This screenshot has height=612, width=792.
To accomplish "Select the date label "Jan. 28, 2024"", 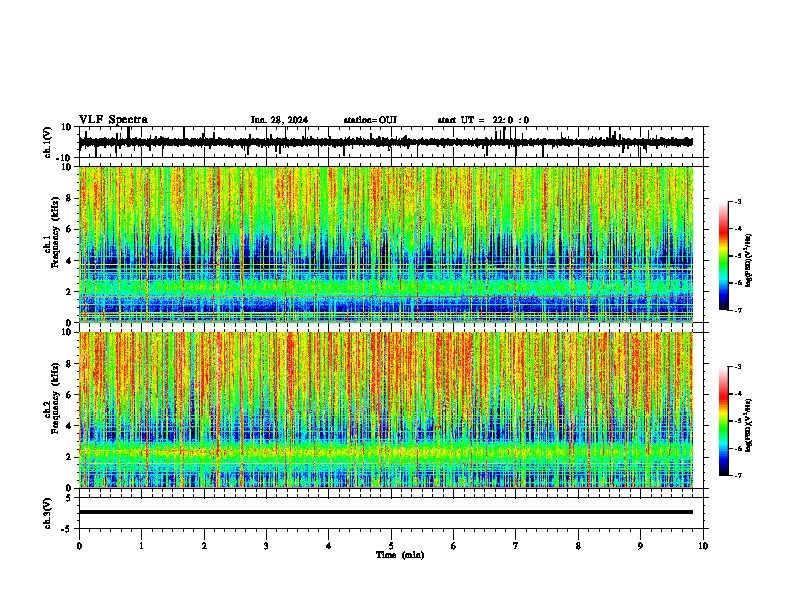I will [x=279, y=120].
